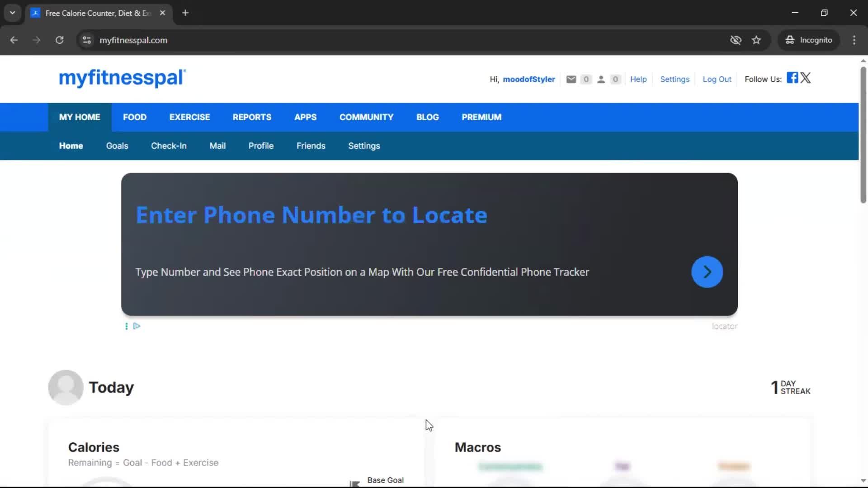
Task: Click the Log Out link
Action: click(717, 80)
